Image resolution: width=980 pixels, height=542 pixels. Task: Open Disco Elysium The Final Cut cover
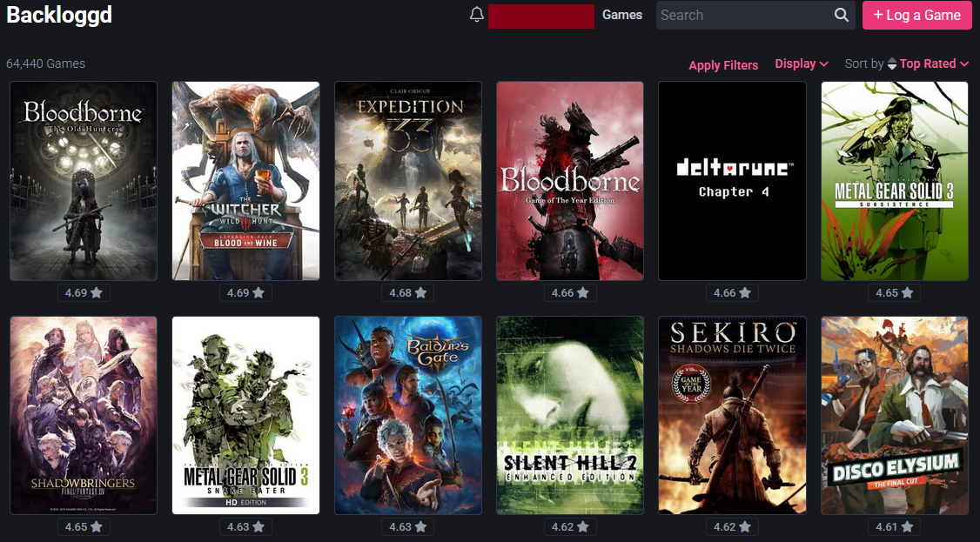(x=895, y=415)
